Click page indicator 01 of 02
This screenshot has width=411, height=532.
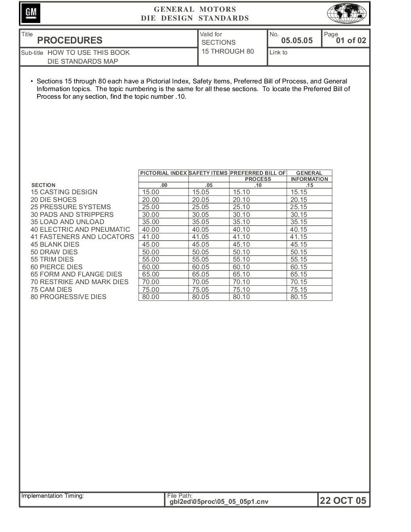[x=351, y=40]
